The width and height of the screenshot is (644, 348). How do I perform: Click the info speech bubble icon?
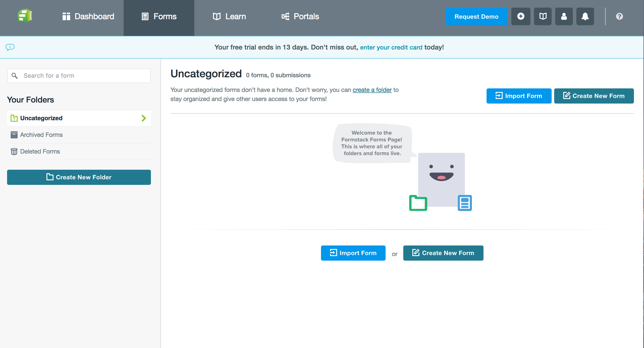coord(10,47)
